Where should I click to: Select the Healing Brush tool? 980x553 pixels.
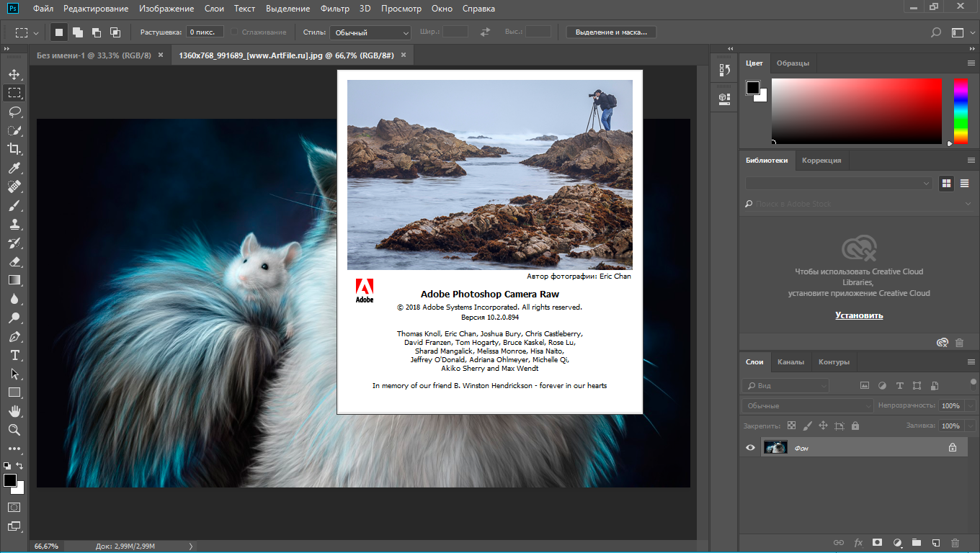click(x=14, y=186)
